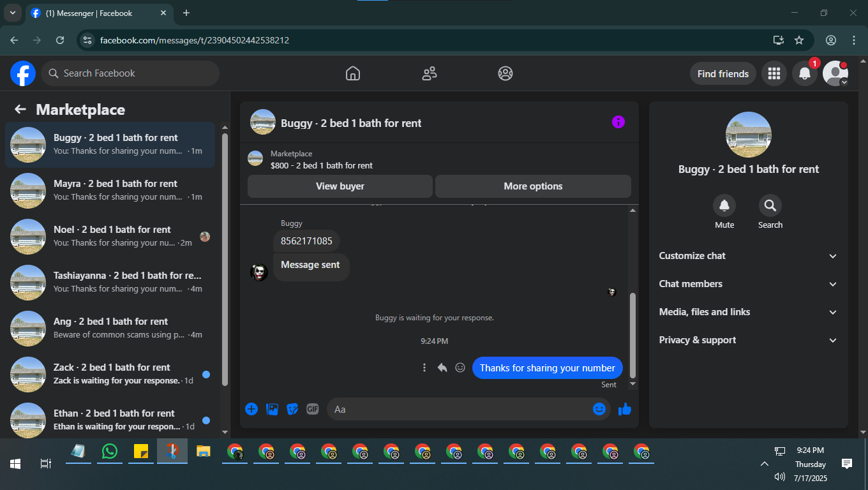This screenshot has width=868, height=490.
Task: Open the notifications bell
Action: tap(805, 73)
